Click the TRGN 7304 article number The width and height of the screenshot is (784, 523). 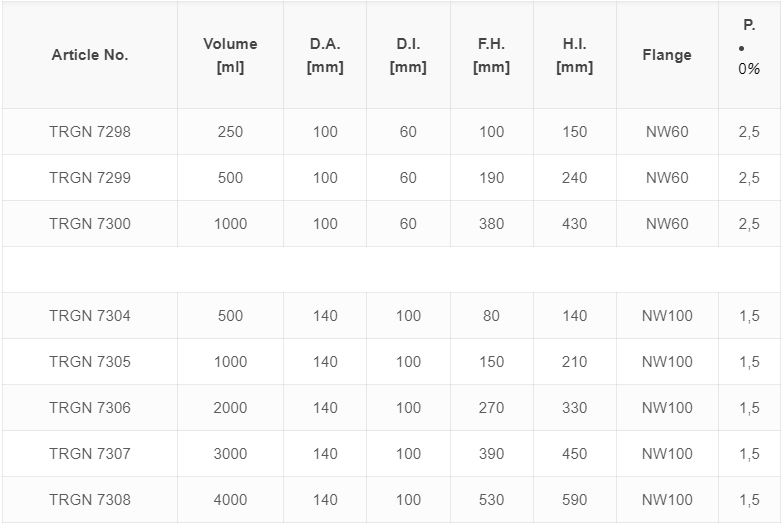(90, 316)
